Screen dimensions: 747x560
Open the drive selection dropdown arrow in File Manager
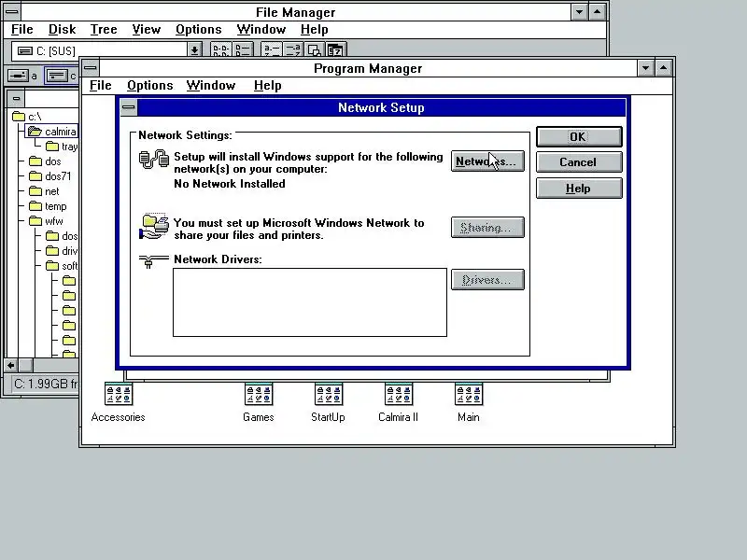[194, 49]
